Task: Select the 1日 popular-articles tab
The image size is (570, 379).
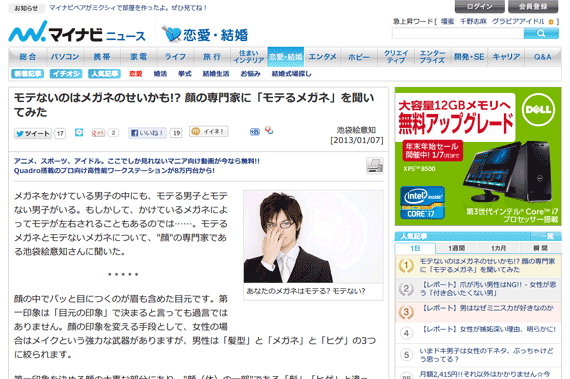Action: tap(415, 249)
